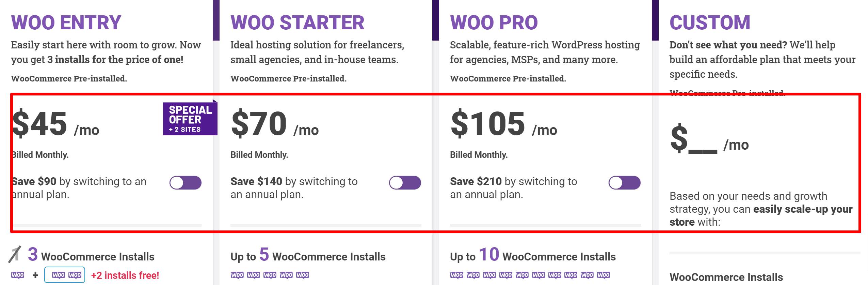Click the red "+2 installs free!" text
Image resolution: width=868 pixels, height=285 pixels.
[125, 275]
